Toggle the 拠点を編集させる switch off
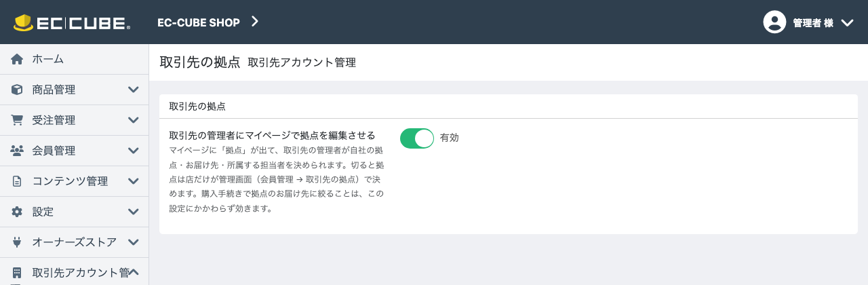 [x=416, y=138]
